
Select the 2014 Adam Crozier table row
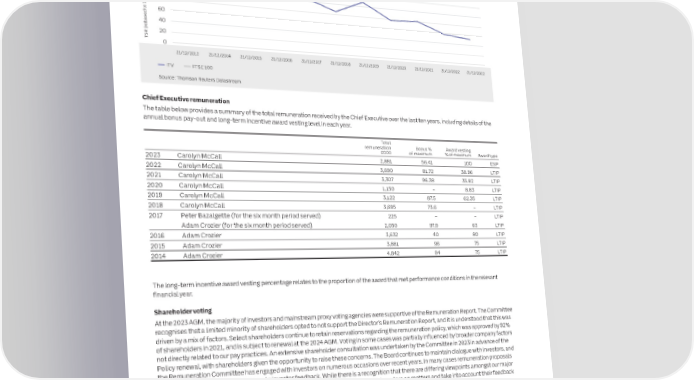click(328, 254)
